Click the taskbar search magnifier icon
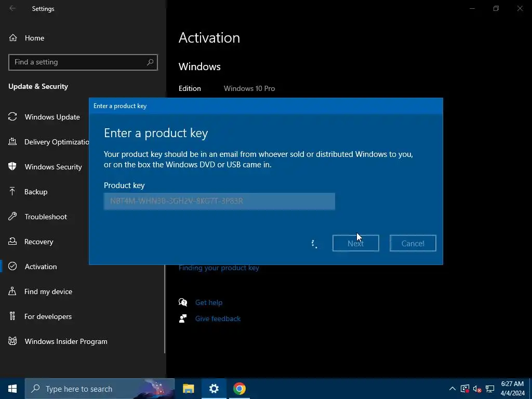Viewport: 532px width, 399px height. [x=35, y=389]
